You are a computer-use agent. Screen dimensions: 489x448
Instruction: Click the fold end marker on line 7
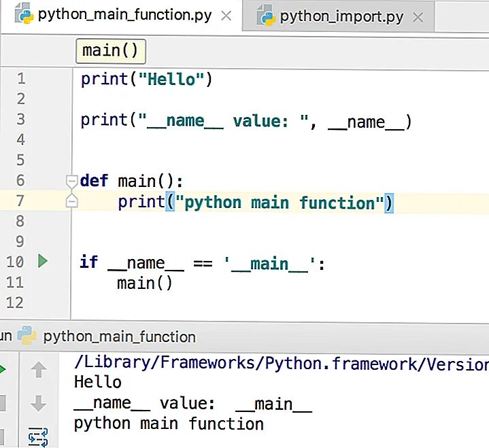pos(71,201)
